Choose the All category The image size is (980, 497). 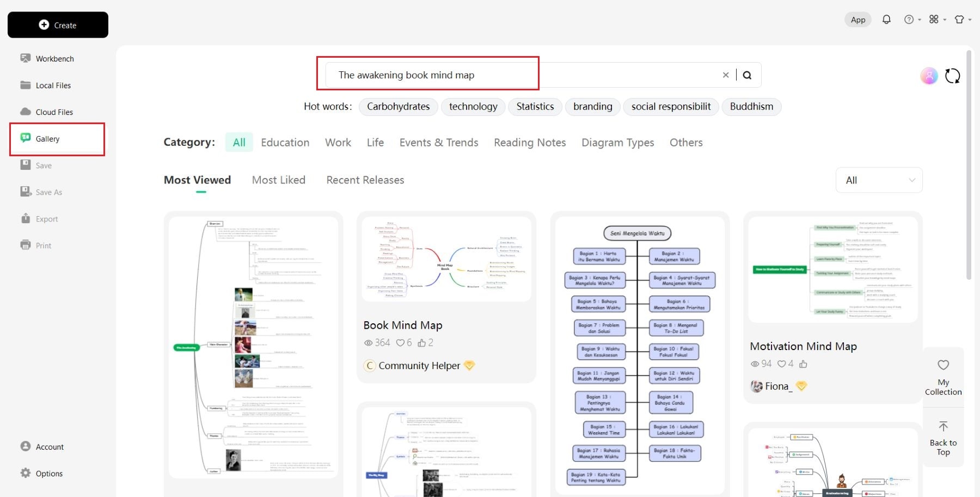tap(239, 143)
